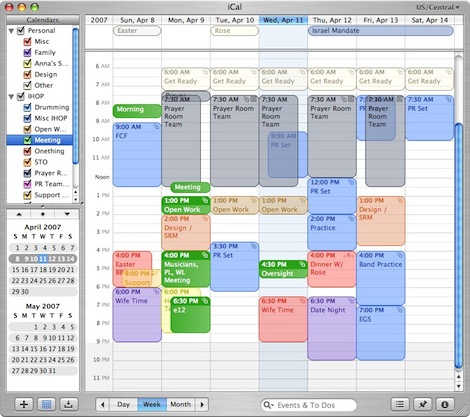
Task: Show the search results list button
Action: click(400, 404)
